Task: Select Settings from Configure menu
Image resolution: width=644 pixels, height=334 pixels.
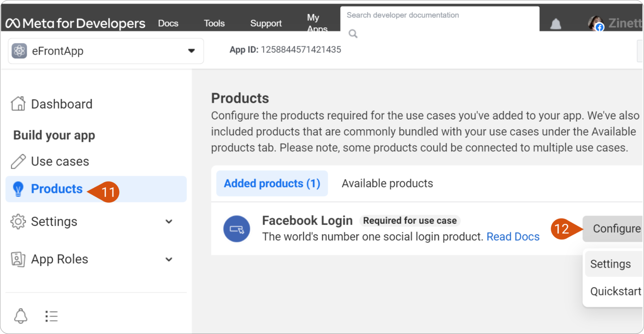Action: [613, 264]
